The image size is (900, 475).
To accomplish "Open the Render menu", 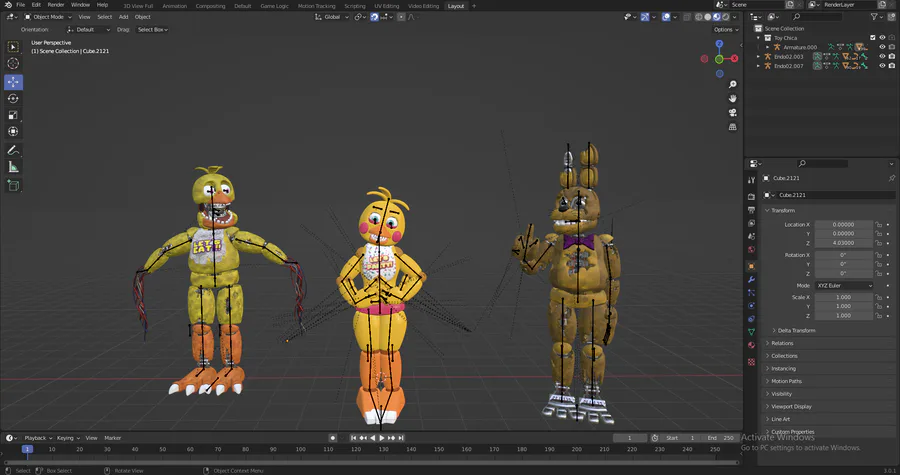I will [56, 5].
